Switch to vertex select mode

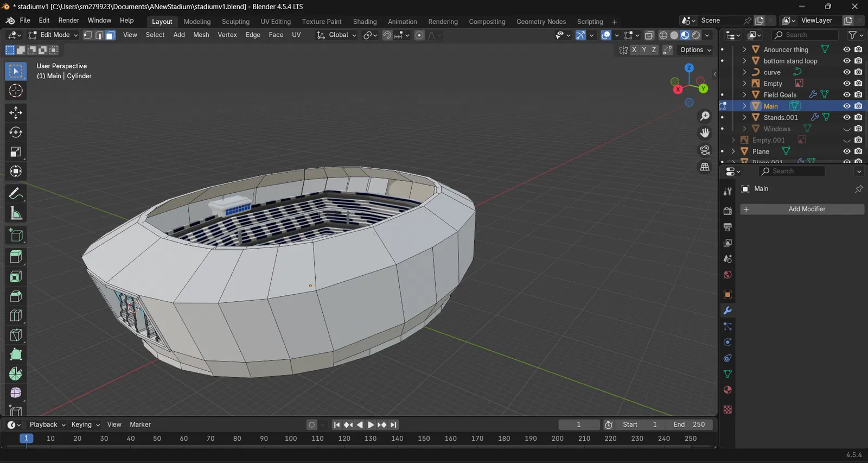pos(88,35)
